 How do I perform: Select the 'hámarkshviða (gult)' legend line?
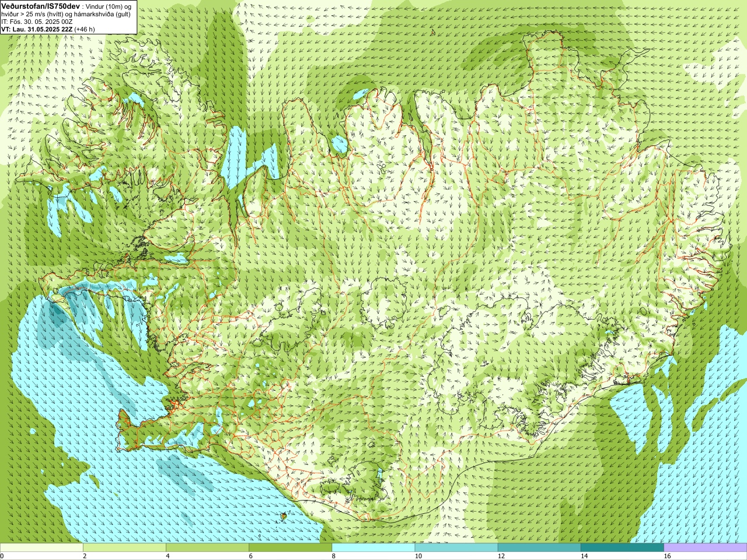tap(101, 14)
